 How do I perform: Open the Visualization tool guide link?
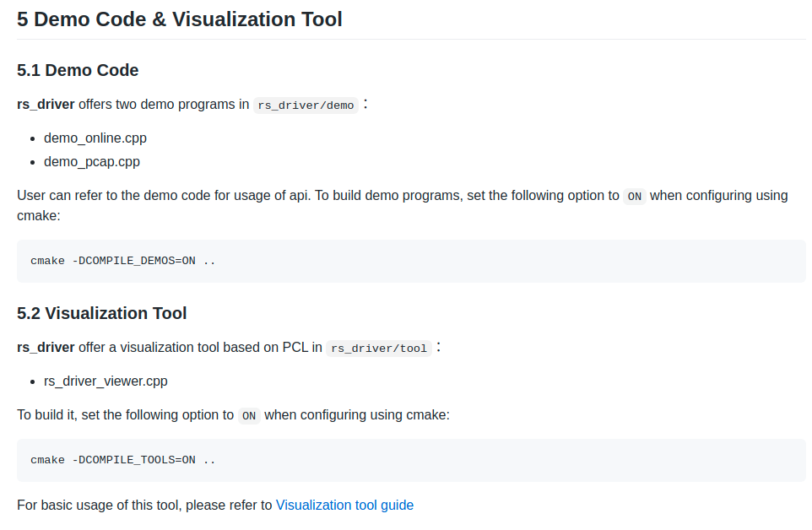click(x=344, y=505)
